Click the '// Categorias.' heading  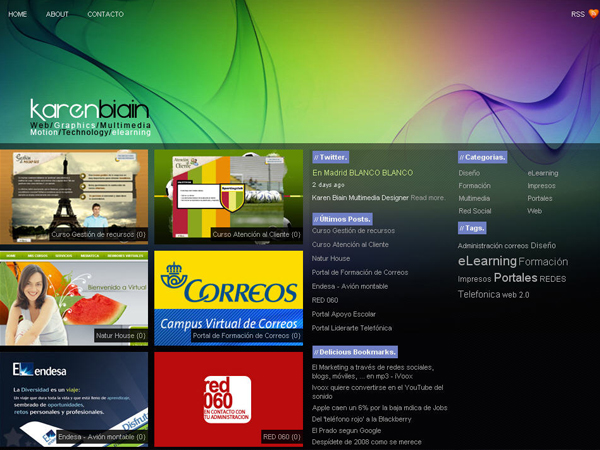click(482, 157)
